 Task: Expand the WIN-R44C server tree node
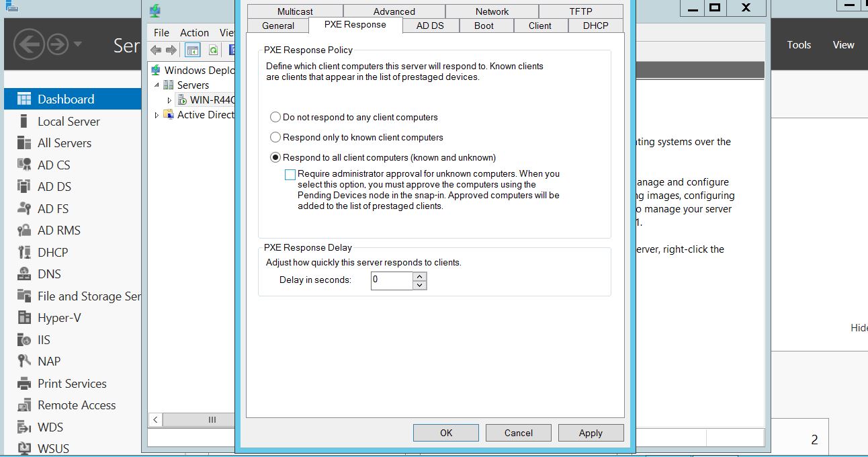pos(169,100)
